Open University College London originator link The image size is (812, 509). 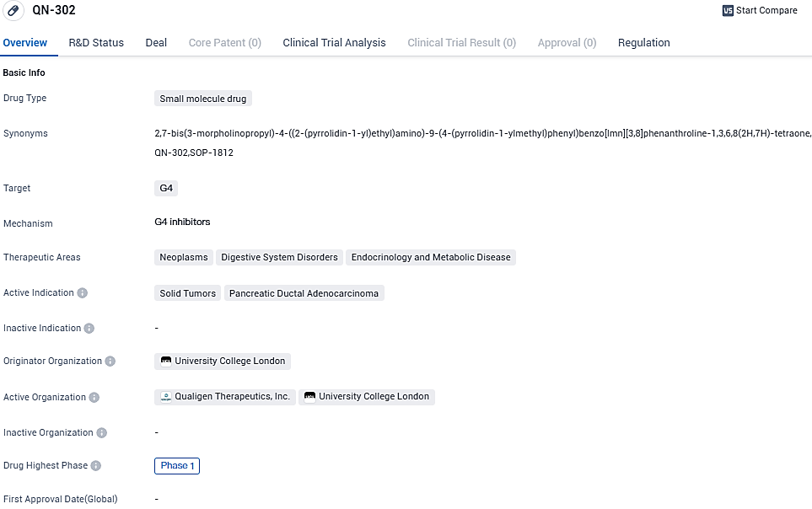coord(229,362)
